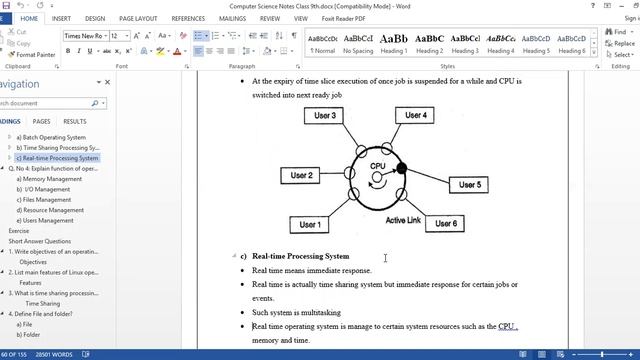Close the Navigation pane
Image resolution: width=640 pixels, height=360 pixels.
click(x=107, y=82)
